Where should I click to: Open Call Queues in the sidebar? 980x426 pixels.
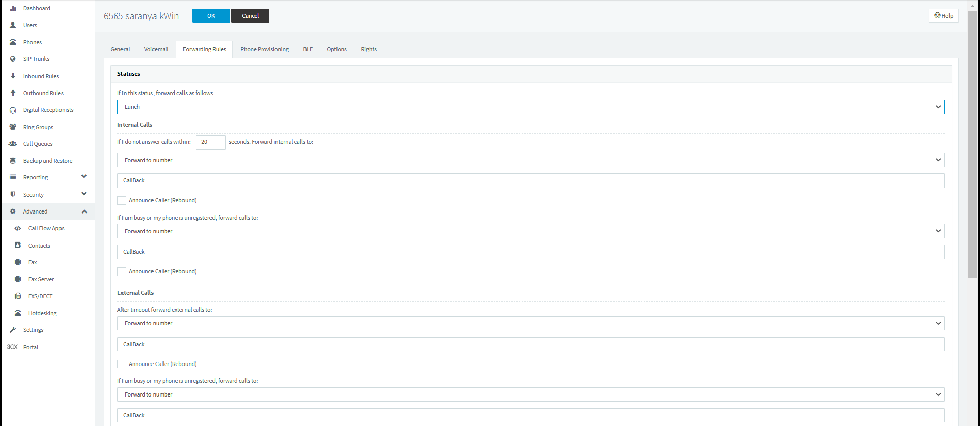38,144
